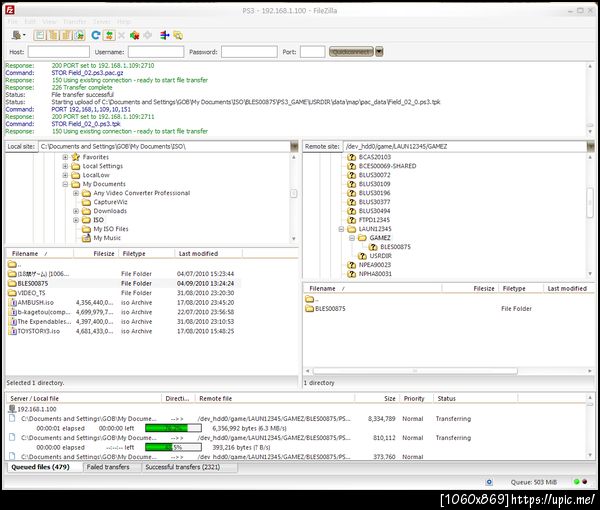The image size is (600, 510).
Task: Focus the Username input field
Action: pyautogui.click(x=156, y=52)
